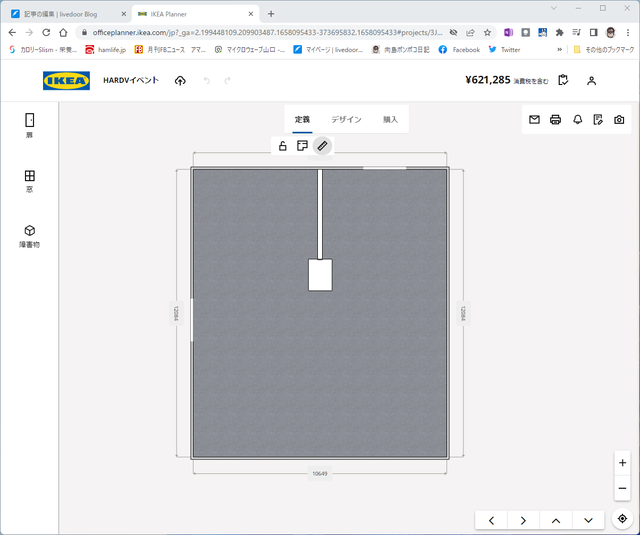640x535 pixels.
Task: Select the white pillar obstacle in room
Action: coord(320,275)
